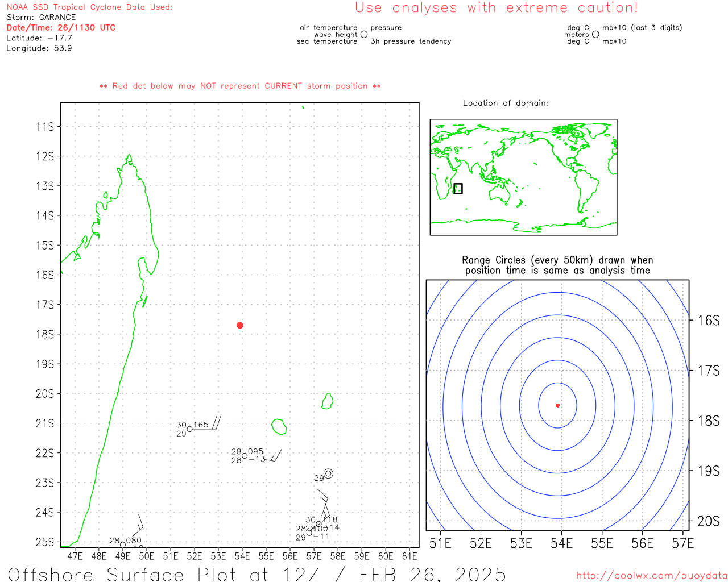
Task: Click the green island outline near 21S 55.5E
Action: coord(279,427)
